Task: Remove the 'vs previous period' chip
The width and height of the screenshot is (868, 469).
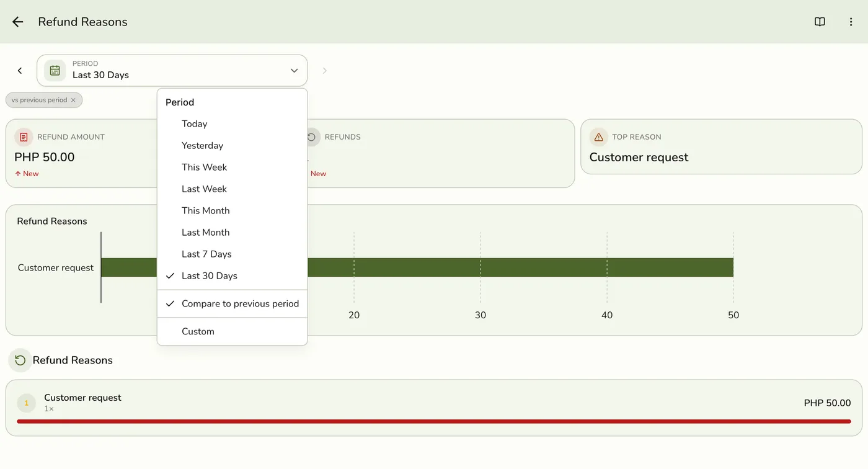Action: 73,100
